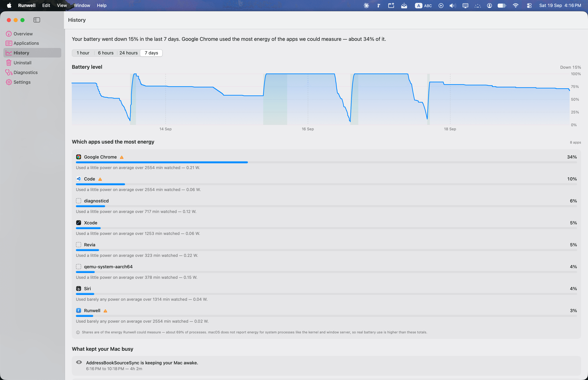This screenshot has height=380, width=588.
Task: Click the 'Down 15%' battery label
Action: click(x=570, y=67)
